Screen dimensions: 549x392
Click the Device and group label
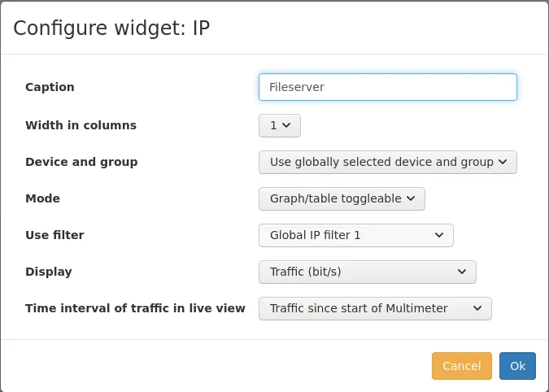click(x=81, y=162)
